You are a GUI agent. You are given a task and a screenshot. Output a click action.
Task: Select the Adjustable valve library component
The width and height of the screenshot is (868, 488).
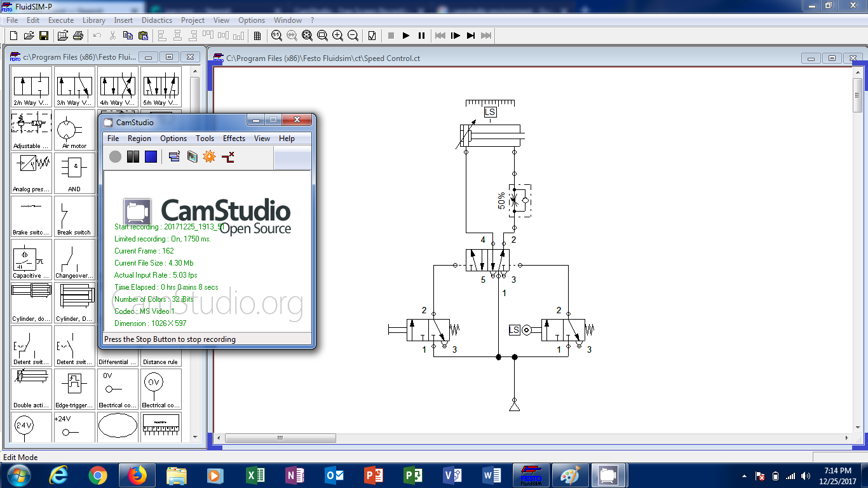pos(31,130)
